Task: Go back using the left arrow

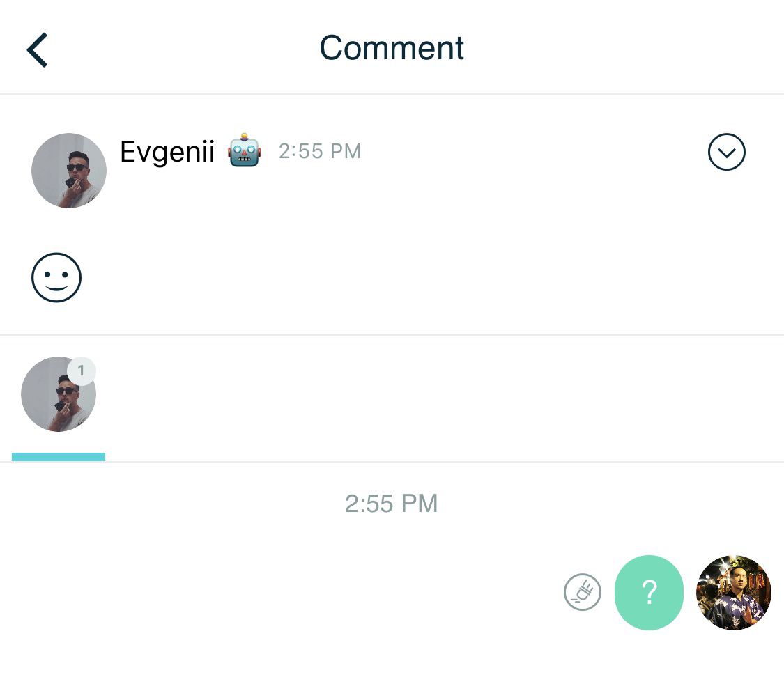Action: tap(38, 49)
